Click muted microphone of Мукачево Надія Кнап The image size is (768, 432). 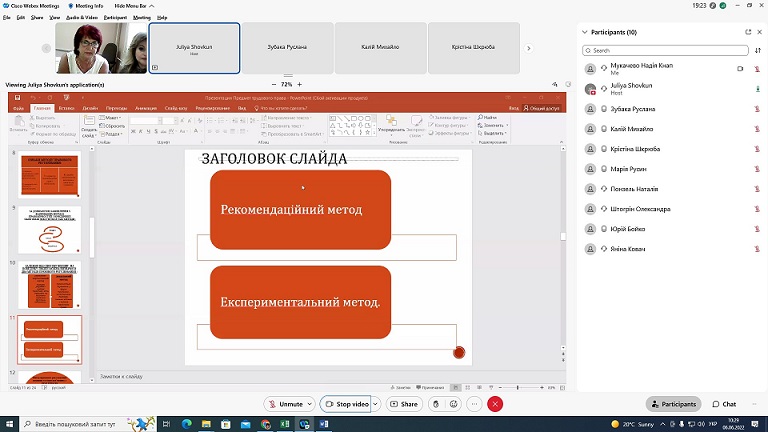tap(757, 69)
